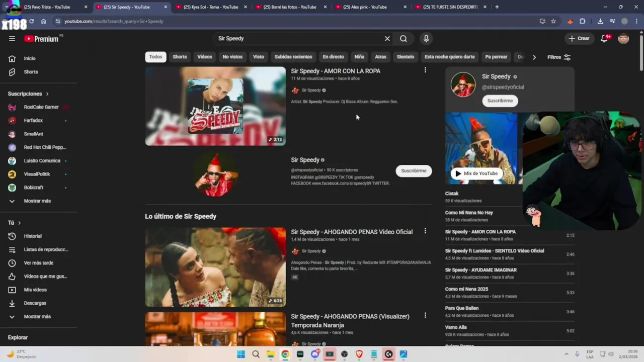Open browser downloads icon
The height and width of the screenshot is (362, 644).
point(600,21)
